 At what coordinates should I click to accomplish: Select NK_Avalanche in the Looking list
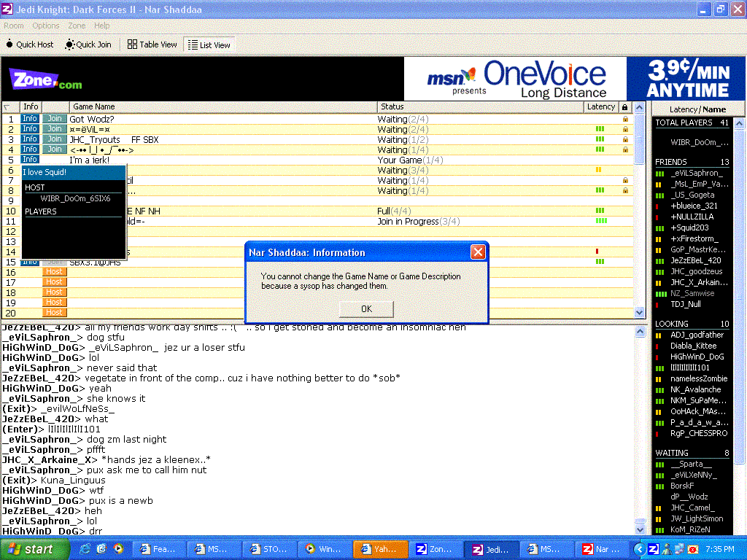point(695,389)
